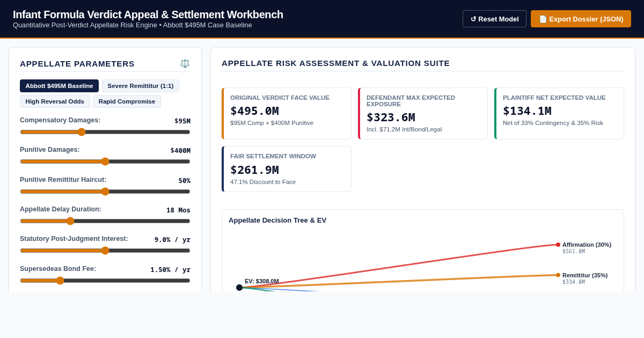Adjust the Statutory Post-Judgment Interest slider
This screenshot has height=338, width=644.
coord(105,251)
